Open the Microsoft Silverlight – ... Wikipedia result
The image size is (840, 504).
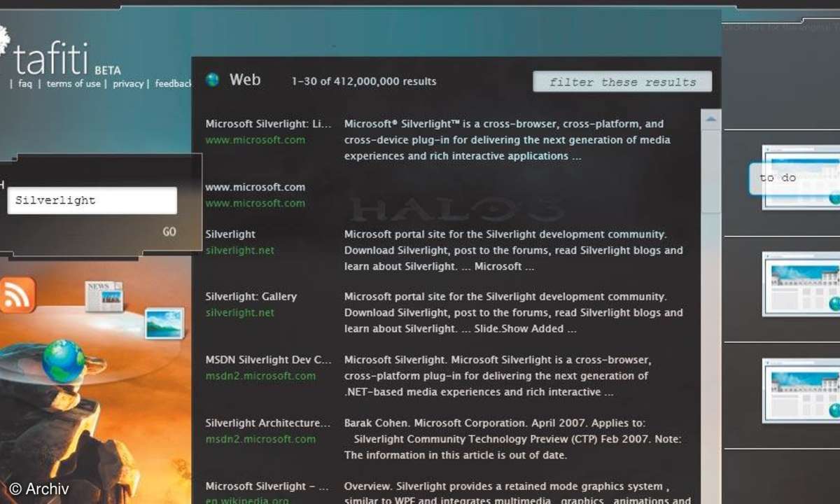point(267,486)
